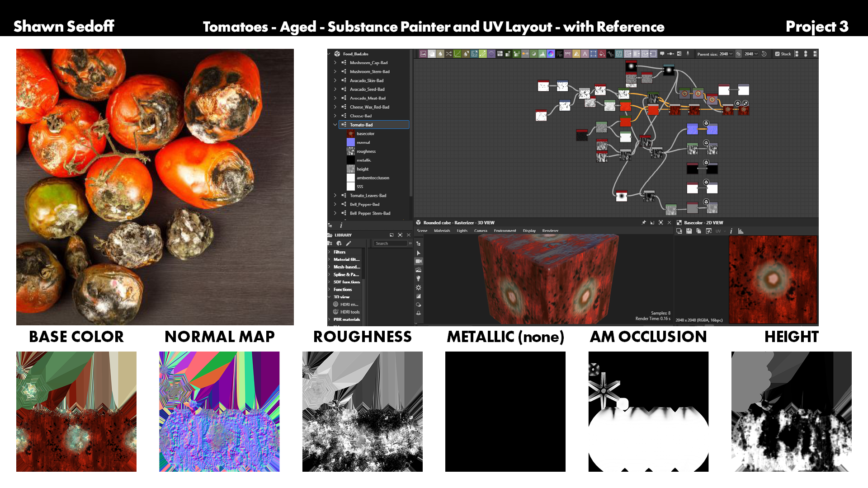Expand the Tomato_Leaves-Bad graph
868x488 pixels.
pyautogui.click(x=335, y=196)
